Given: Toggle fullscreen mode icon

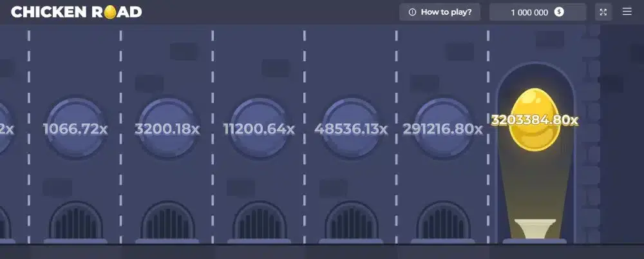Looking at the screenshot, I should [603, 12].
